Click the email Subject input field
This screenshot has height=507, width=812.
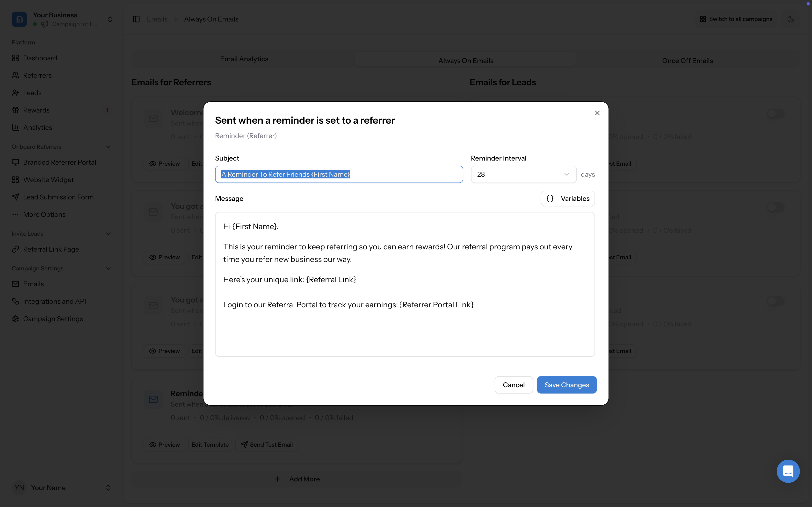339,174
